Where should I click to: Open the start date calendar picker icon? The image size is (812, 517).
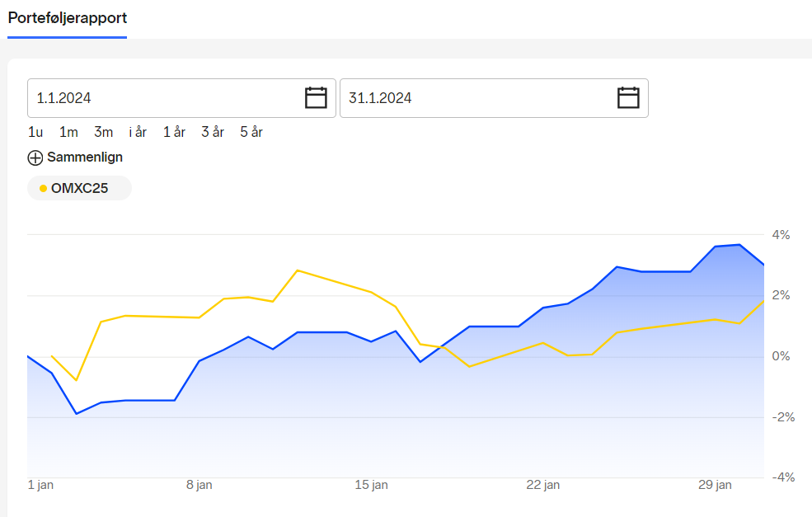pyautogui.click(x=316, y=97)
